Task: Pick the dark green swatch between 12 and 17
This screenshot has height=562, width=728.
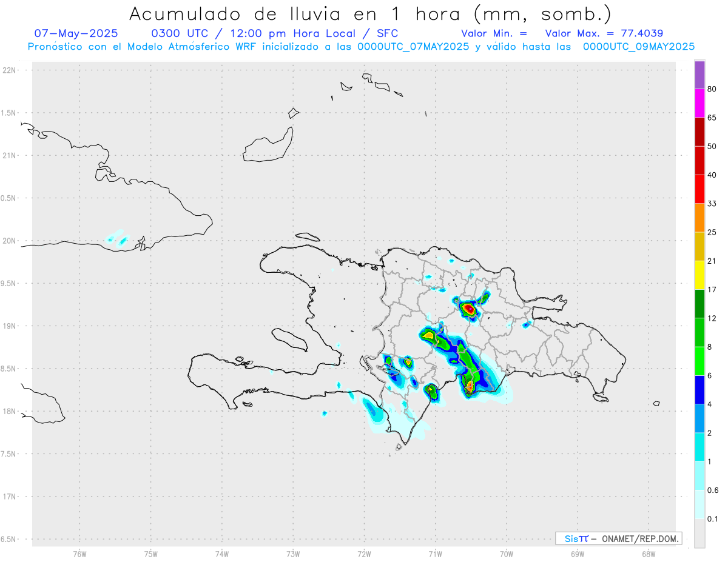Action: [x=699, y=303]
